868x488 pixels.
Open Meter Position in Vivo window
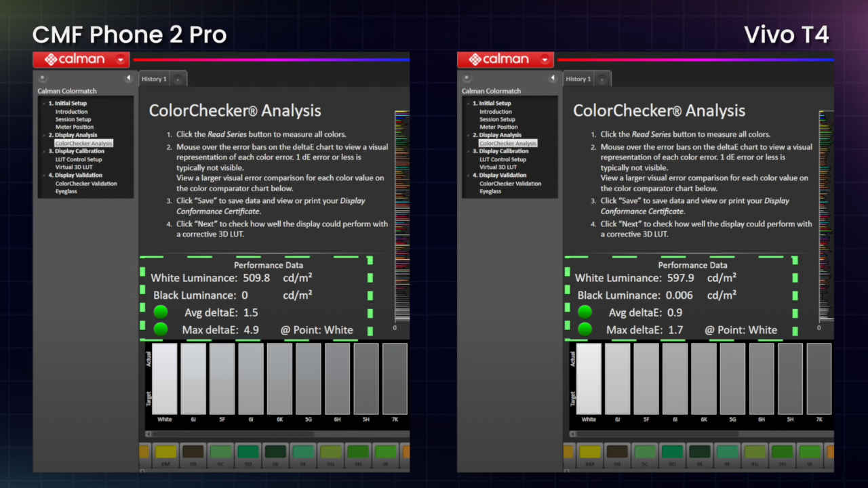[x=499, y=127]
